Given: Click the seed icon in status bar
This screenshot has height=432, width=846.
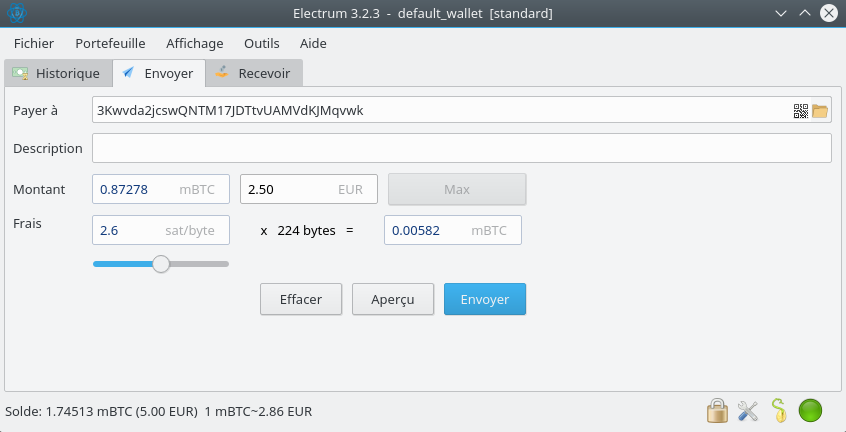Looking at the screenshot, I should (x=779, y=410).
